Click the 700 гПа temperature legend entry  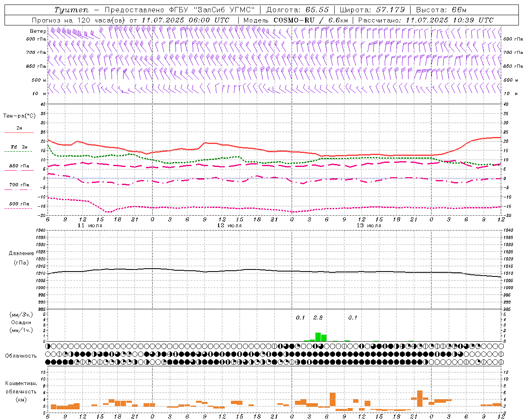[19, 186]
